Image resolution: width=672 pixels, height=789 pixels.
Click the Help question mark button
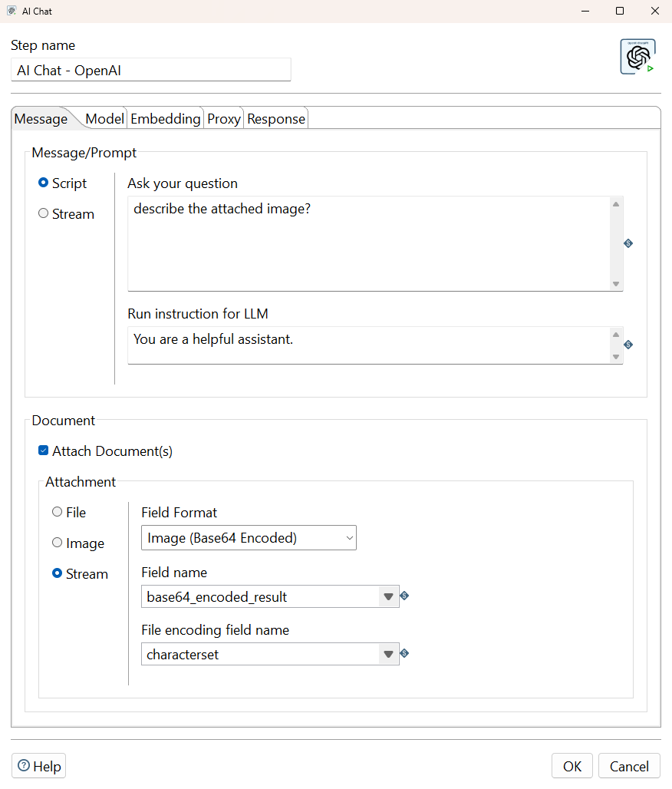tap(38, 766)
